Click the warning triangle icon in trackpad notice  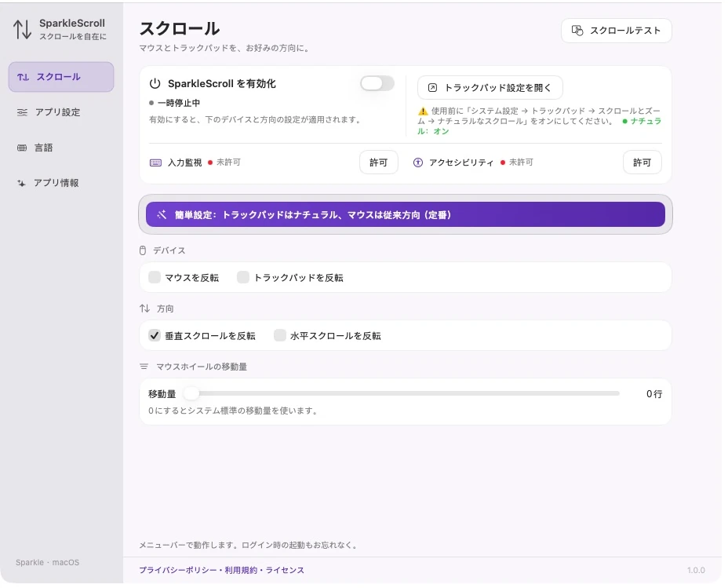pos(423,111)
